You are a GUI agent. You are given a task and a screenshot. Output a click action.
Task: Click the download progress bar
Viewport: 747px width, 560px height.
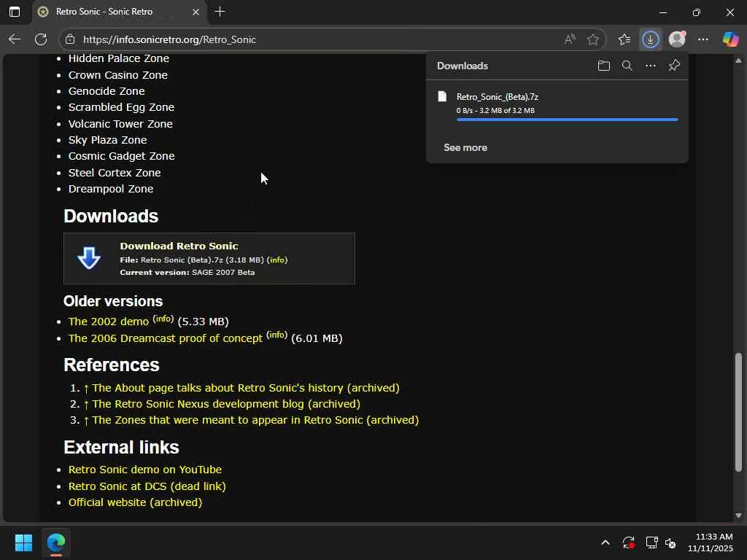[x=567, y=120]
